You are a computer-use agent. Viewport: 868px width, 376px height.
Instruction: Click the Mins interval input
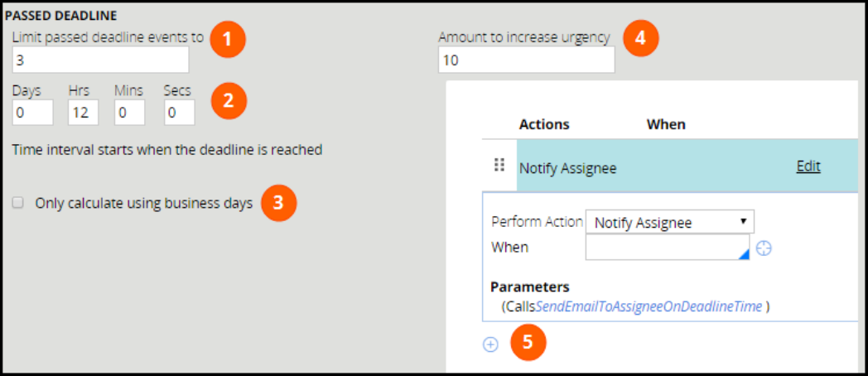[130, 112]
